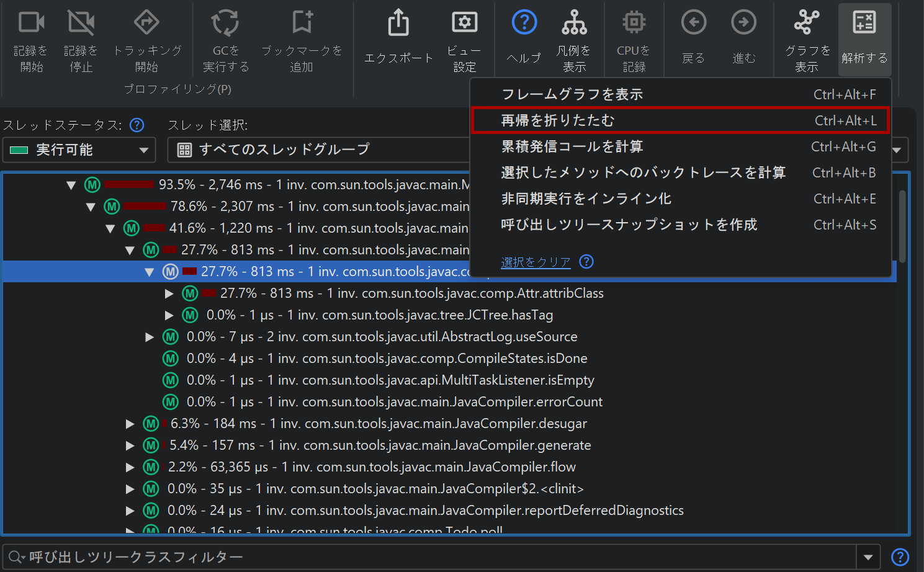
Task: Expand the Attr.attribClass tree node
Action: click(x=169, y=293)
